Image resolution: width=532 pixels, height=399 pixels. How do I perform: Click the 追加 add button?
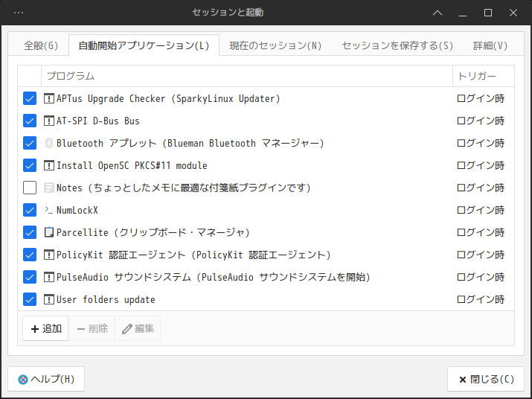click(45, 328)
